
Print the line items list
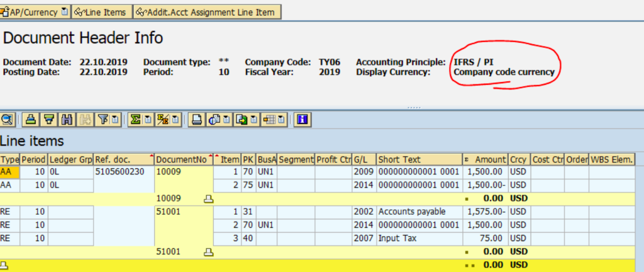click(197, 119)
